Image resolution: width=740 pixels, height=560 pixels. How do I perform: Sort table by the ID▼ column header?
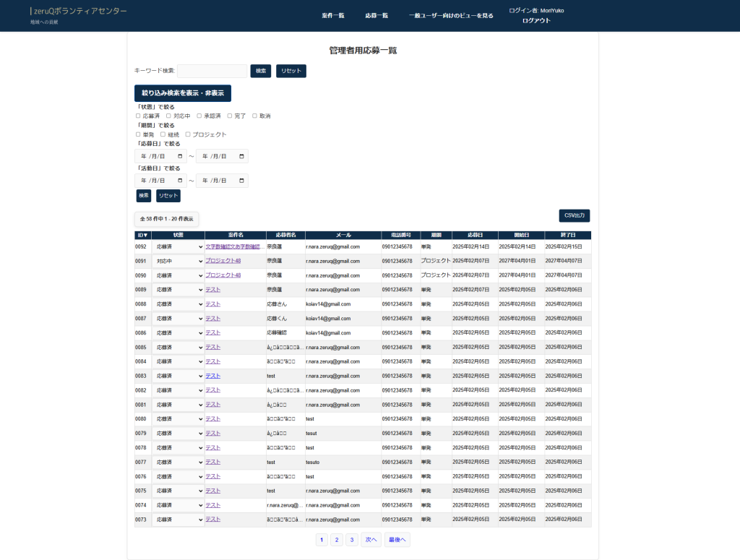coord(142,235)
